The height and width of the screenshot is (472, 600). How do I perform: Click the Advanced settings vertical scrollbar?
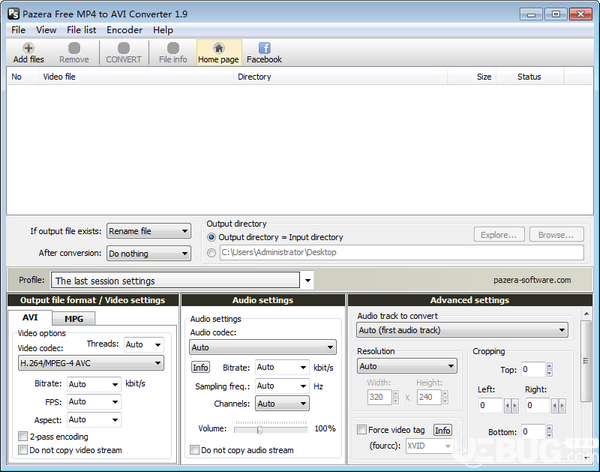pyautogui.click(x=586, y=360)
